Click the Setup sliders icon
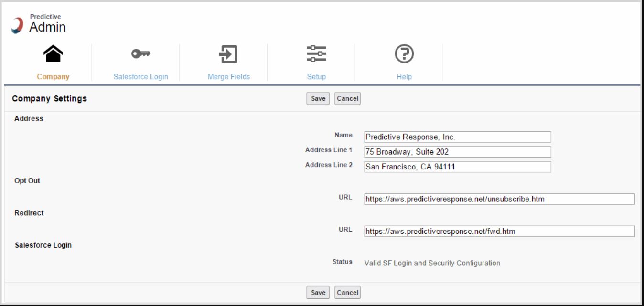Screen dimensions: 644x306 tap(317, 55)
